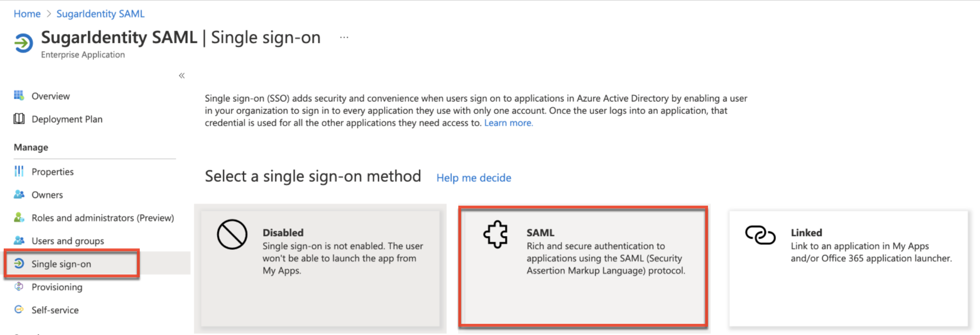Screen dimensions: 980x335
Task: Click the Overview grid icon in sidebar
Action: pos(19,95)
